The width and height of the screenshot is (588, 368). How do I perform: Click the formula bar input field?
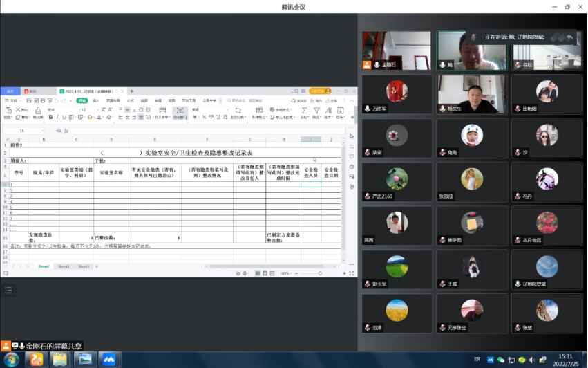click(x=207, y=131)
